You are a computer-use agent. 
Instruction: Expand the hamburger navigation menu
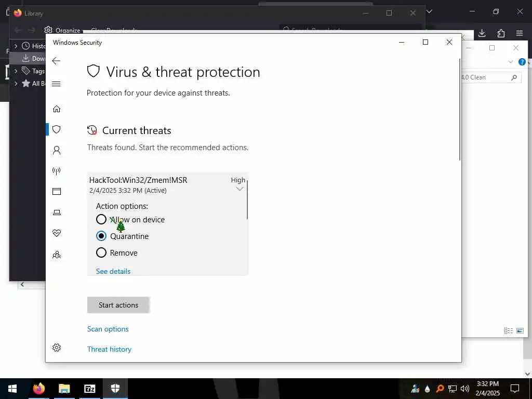pos(56,84)
